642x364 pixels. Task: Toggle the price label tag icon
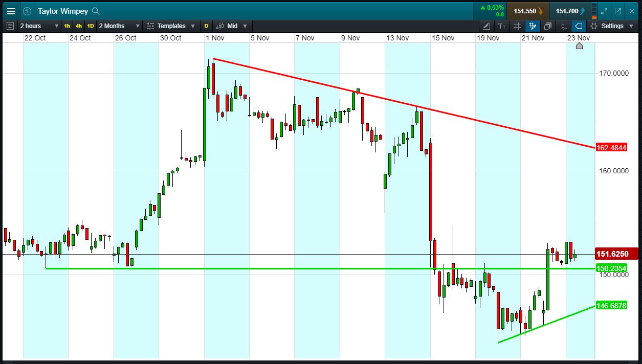[579, 26]
